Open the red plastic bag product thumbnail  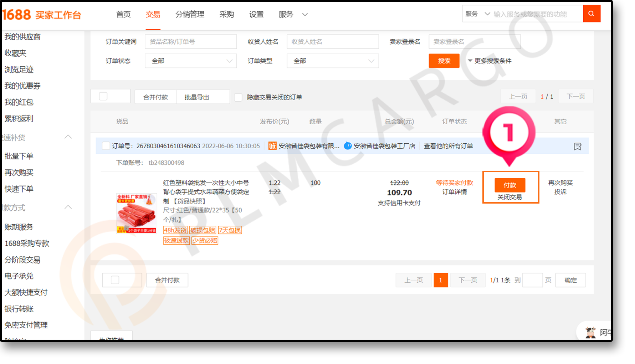[x=137, y=213]
